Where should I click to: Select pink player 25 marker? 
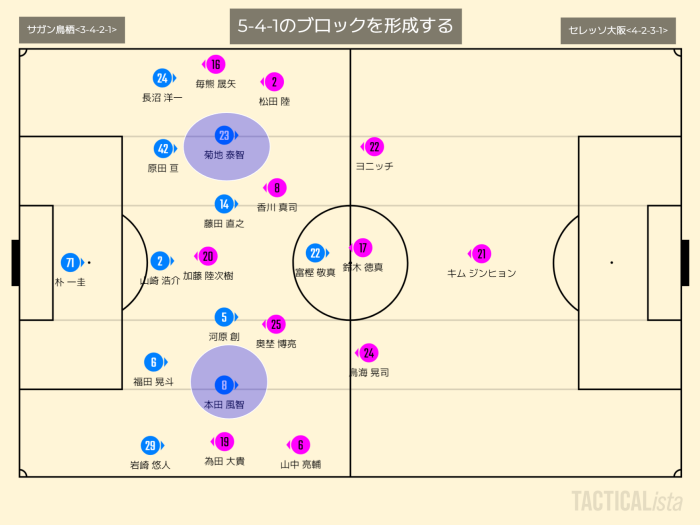(276, 324)
